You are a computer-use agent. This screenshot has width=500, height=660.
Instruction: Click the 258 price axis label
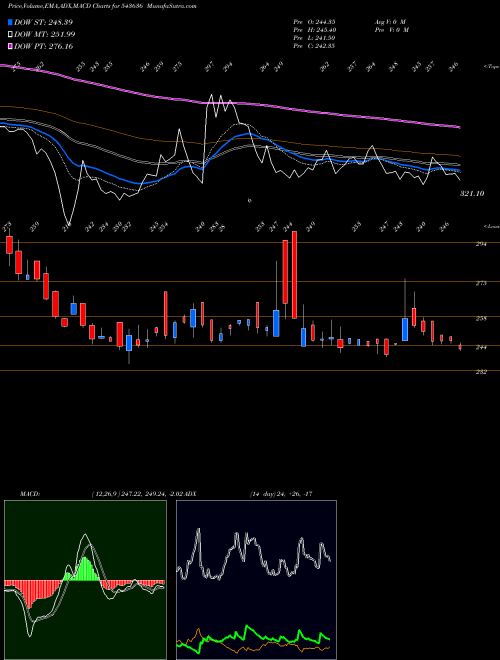coord(481,319)
